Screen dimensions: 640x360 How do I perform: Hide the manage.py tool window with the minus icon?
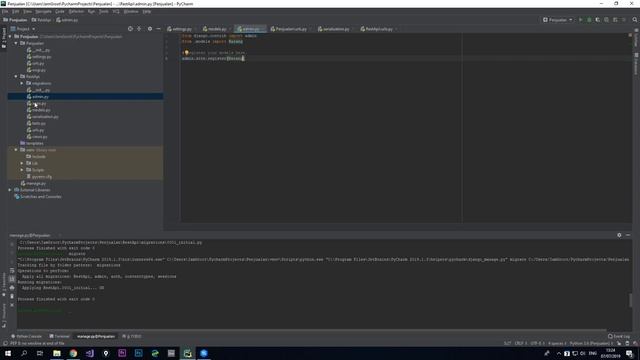[x=628, y=235]
